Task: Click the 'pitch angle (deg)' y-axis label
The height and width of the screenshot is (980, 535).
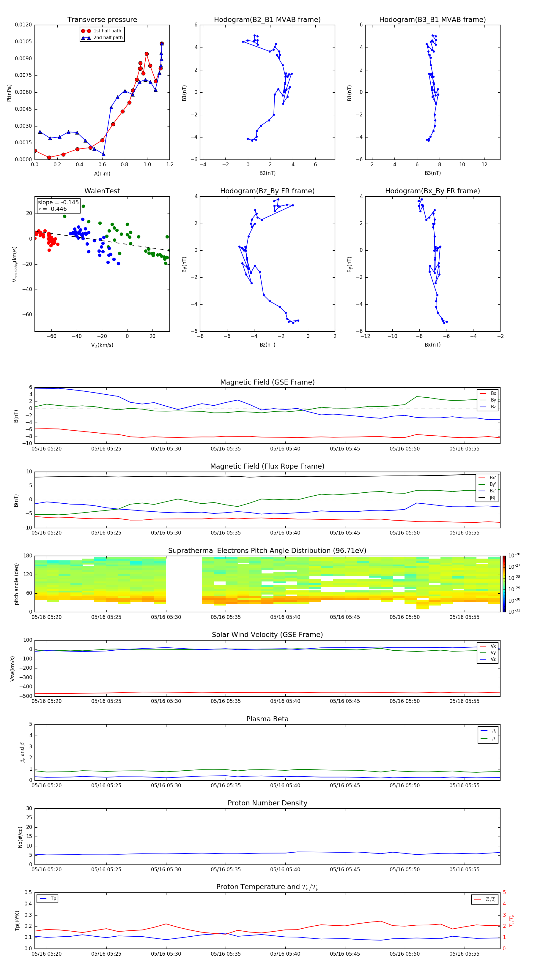Action: tap(17, 584)
